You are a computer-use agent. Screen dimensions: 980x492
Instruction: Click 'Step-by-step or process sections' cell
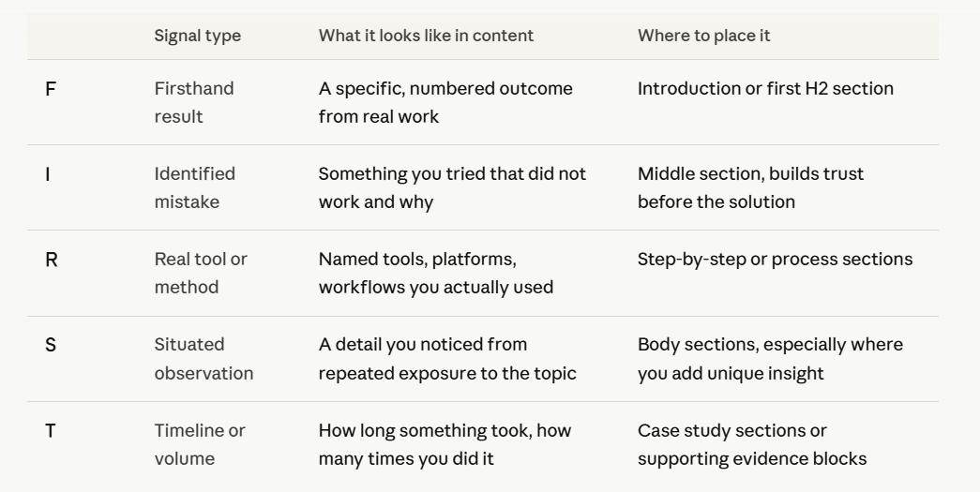click(x=775, y=259)
